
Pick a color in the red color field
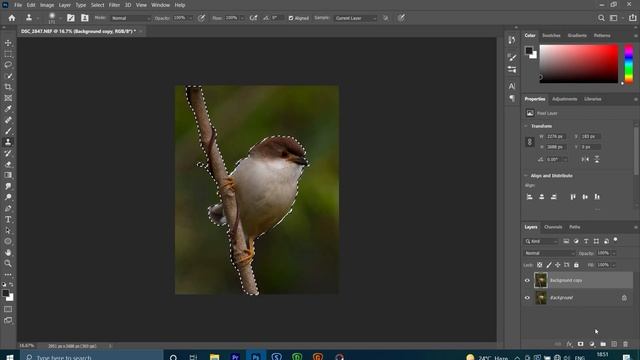[x=579, y=64]
